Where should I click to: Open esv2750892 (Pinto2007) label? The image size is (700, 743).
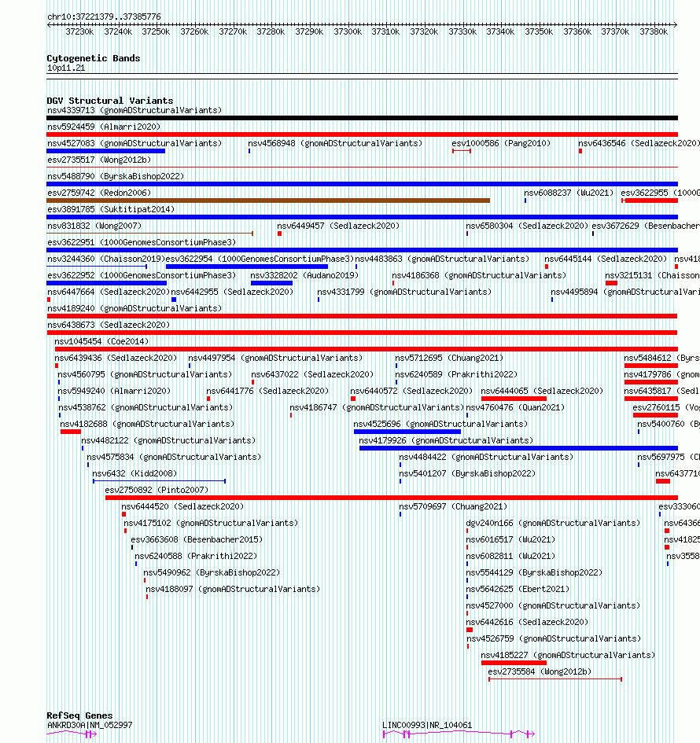(157, 490)
